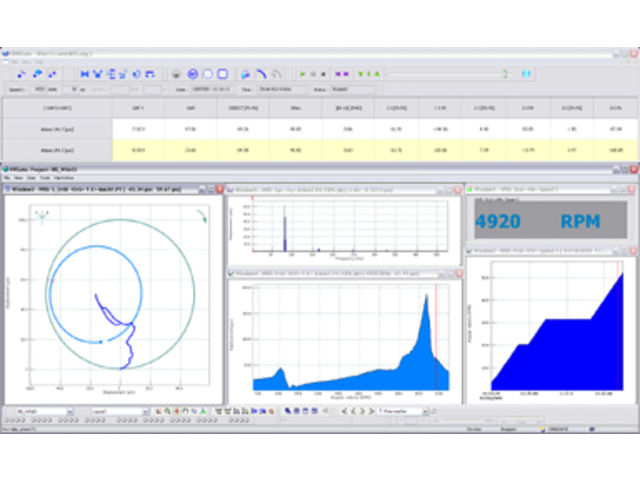Click the orbit plot window title bar

tap(112, 187)
